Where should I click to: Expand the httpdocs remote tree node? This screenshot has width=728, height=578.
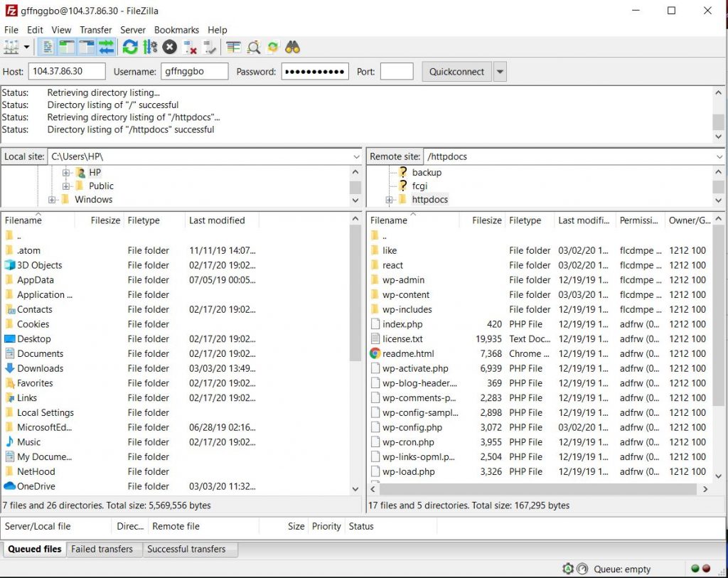[389, 200]
